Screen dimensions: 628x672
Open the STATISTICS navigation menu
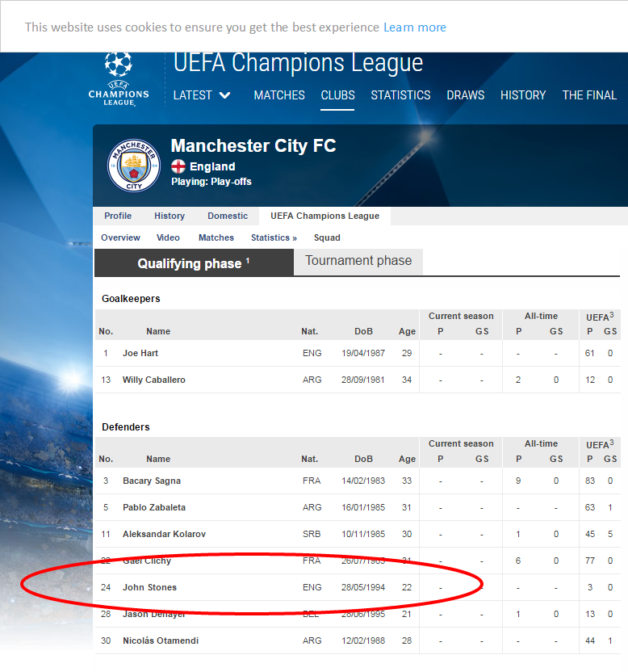coord(400,95)
